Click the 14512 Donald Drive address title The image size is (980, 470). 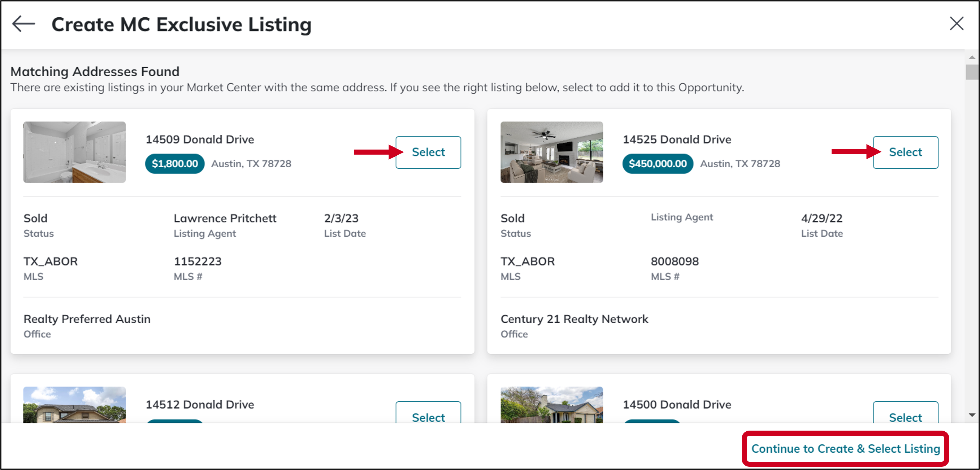[x=200, y=405]
